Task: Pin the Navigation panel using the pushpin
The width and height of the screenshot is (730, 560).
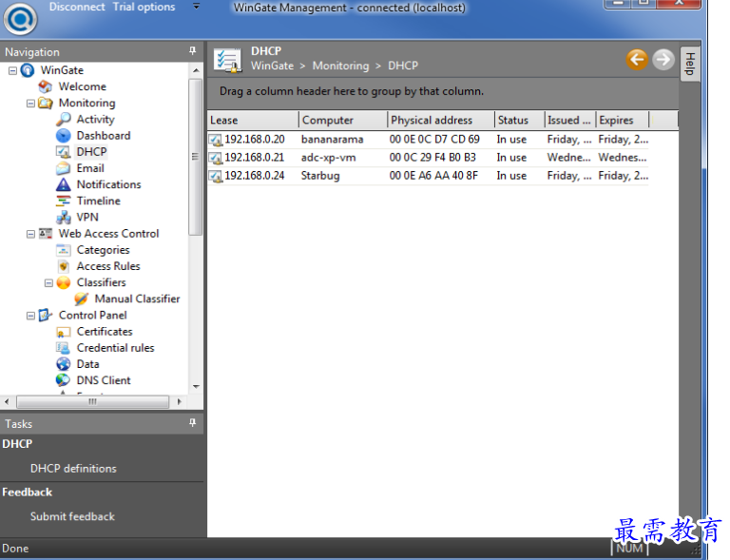Action: 193,51
